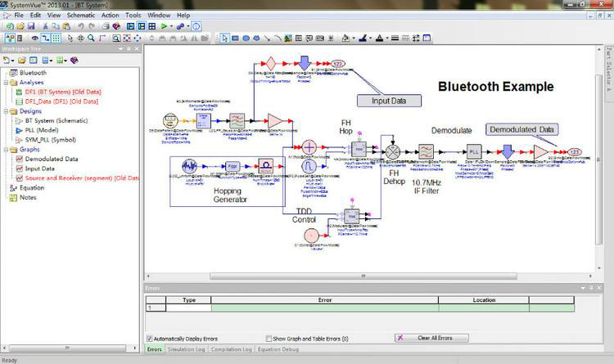Select the arrow pointer tool in annotation toolbar
Image resolution: width=614 pixels, height=364 pixels.
(x=224, y=38)
